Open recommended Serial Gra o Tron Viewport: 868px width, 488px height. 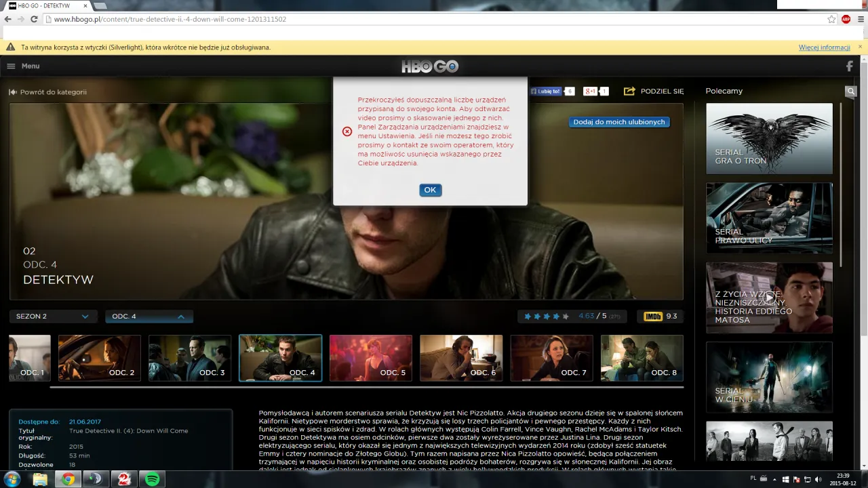tap(769, 138)
